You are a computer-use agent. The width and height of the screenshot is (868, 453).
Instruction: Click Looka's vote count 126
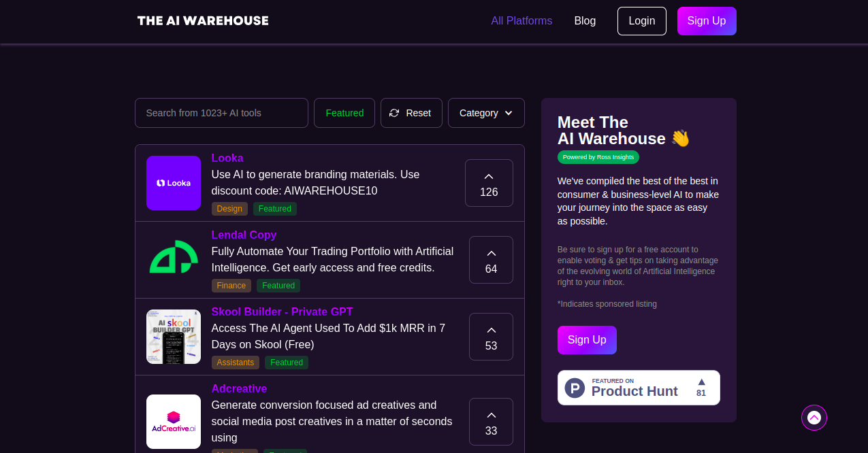489,192
